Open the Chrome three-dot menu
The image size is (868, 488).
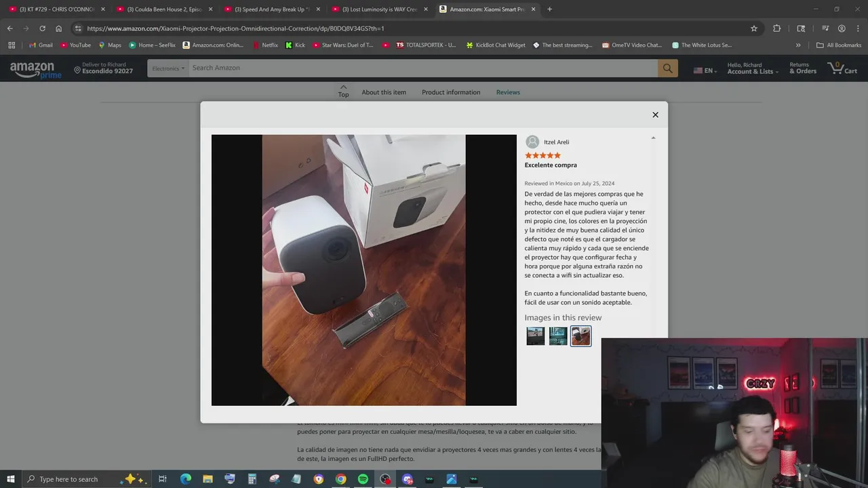coord(857,28)
